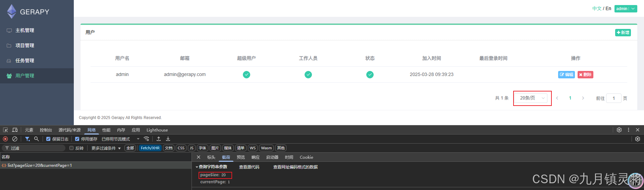Viewport: 644px width, 190px height.
Task: Switch to 标头 request tab
Action: pyautogui.click(x=211, y=157)
